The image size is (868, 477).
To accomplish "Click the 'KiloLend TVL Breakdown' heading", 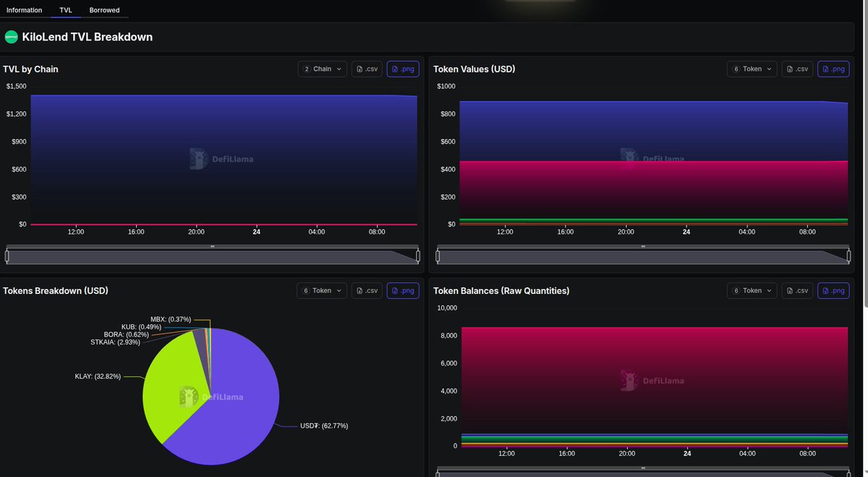I will pos(88,37).
